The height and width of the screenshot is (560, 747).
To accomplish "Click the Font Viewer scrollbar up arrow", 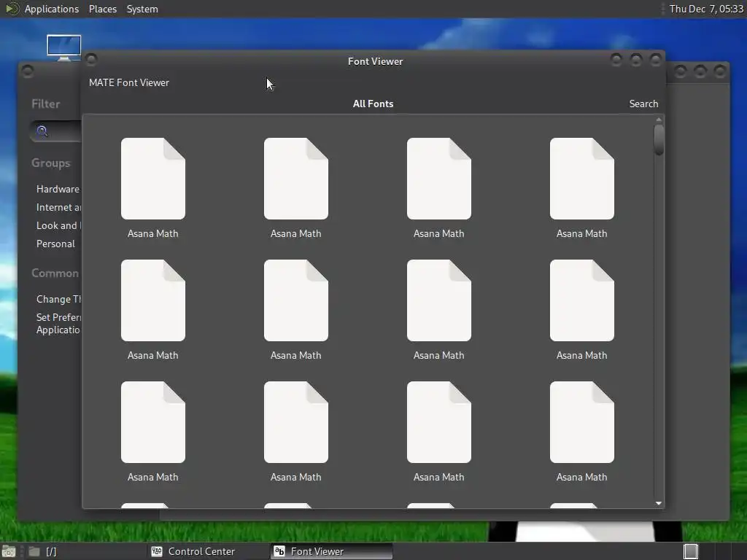I will tap(659, 120).
